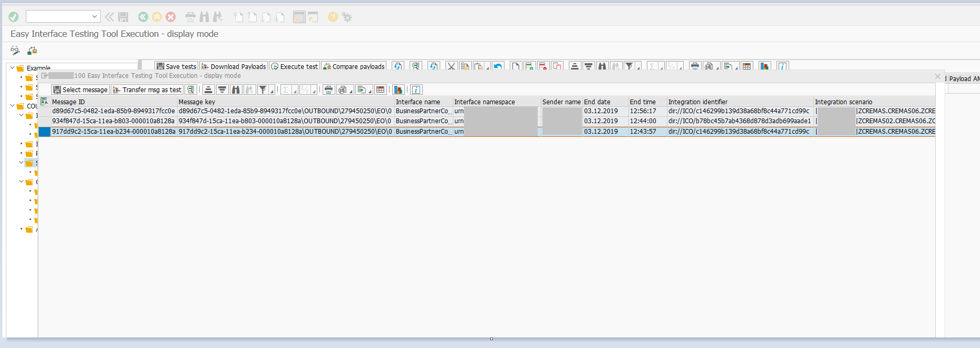Click select-all icon at table corner
Screen dimensions: 980x348
pyautogui.click(x=44, y=102)
